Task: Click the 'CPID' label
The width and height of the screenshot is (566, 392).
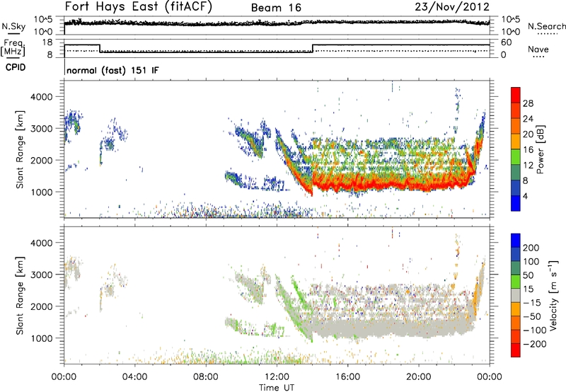Action: pyautogui.click(x=16, y=67)
